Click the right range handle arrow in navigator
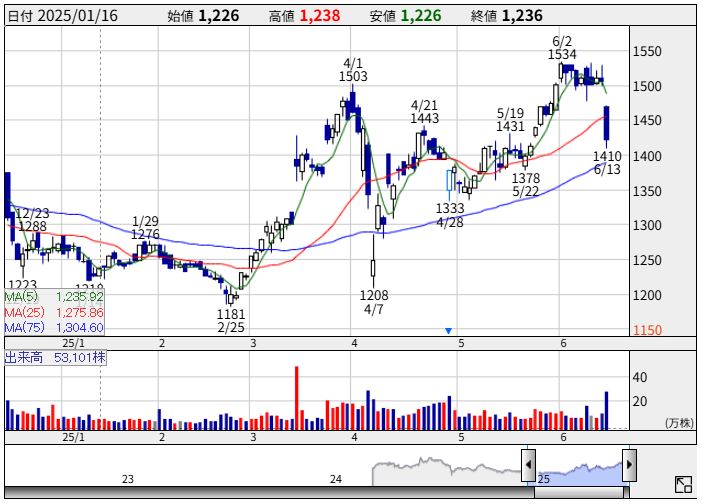Viewport: 702px width, 504px height. [629, 465]
